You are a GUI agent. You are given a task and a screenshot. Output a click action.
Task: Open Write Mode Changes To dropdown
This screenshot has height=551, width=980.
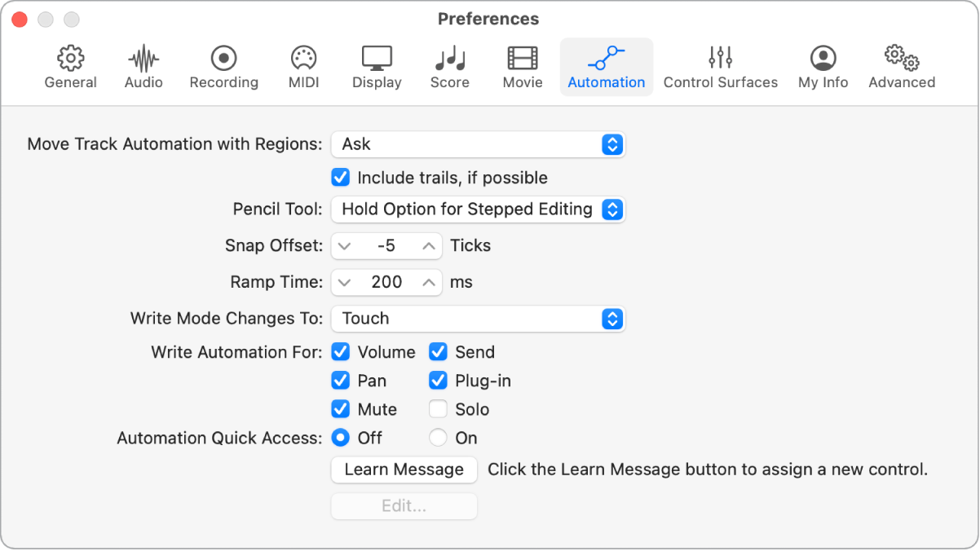478,319
